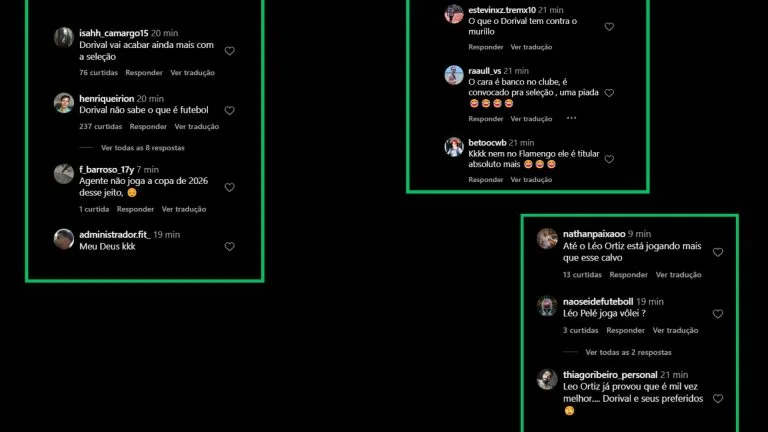
Task: Like henriqueirion's comment with the heart icon
Action: point(230,111)
